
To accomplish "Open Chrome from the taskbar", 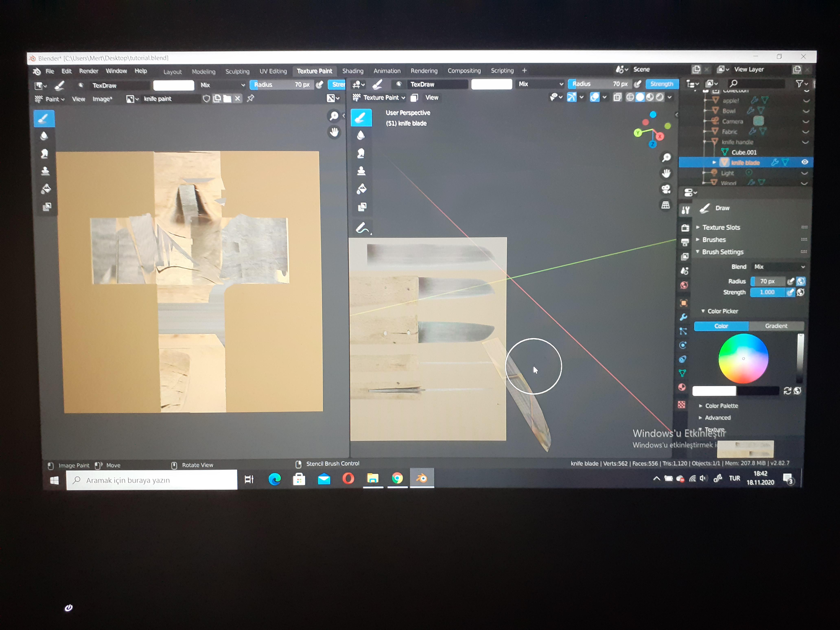I will coord(397,478).
